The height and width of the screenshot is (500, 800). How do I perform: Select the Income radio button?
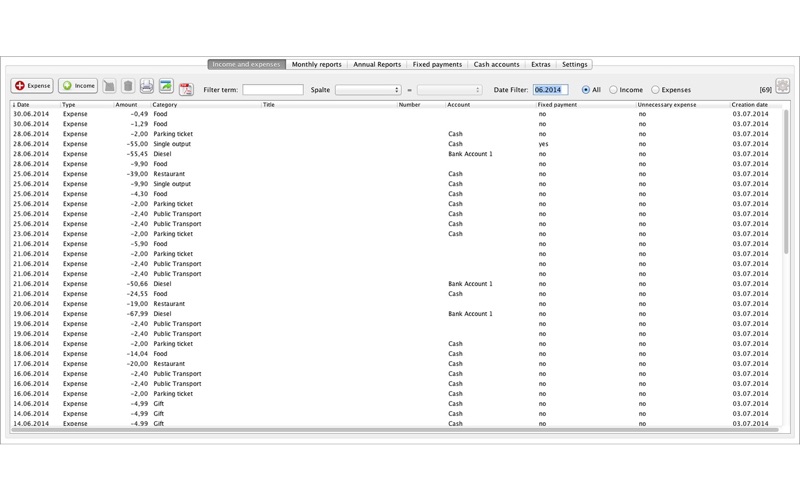coord(613,90)
